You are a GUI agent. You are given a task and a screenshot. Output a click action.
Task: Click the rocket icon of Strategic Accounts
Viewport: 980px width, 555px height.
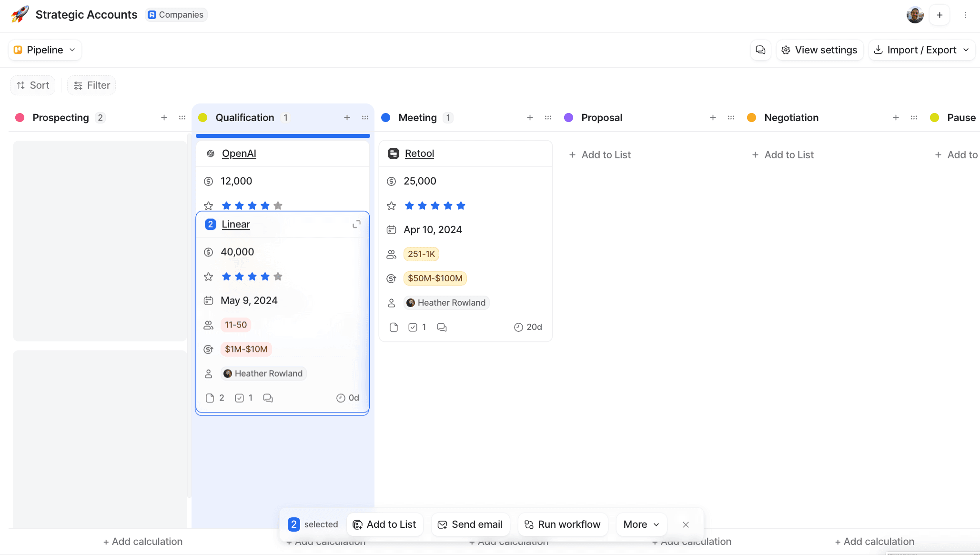pos(20,14)
